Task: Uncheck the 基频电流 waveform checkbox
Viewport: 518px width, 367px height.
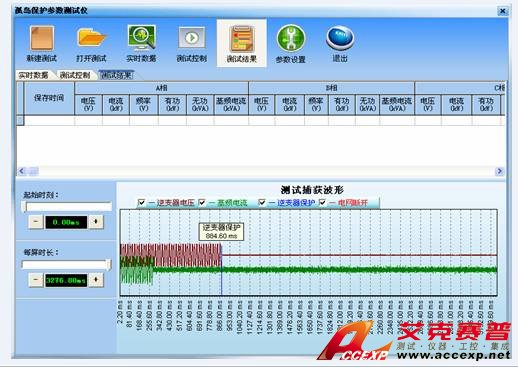Action: [202, 202]
